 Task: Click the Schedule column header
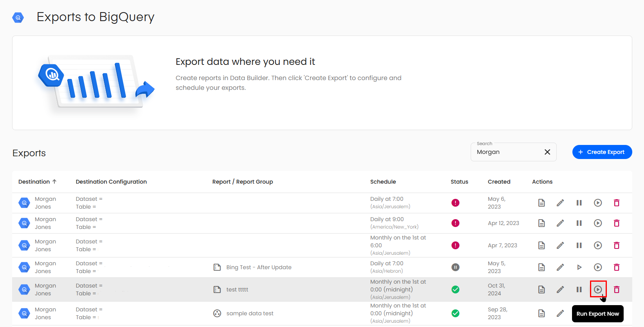[x=383, y=182]
